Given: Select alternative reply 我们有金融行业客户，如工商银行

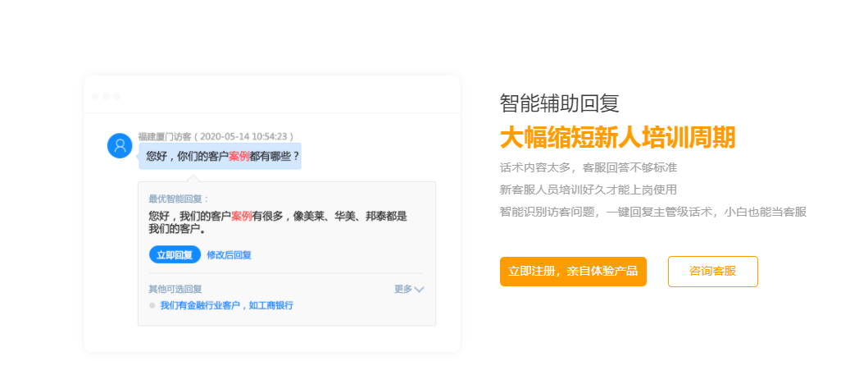Looking at the screenshot, I should tap(226, 305).
